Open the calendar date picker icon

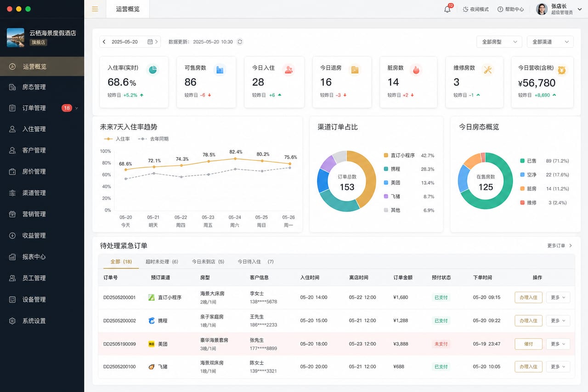(x=150, y=42)
